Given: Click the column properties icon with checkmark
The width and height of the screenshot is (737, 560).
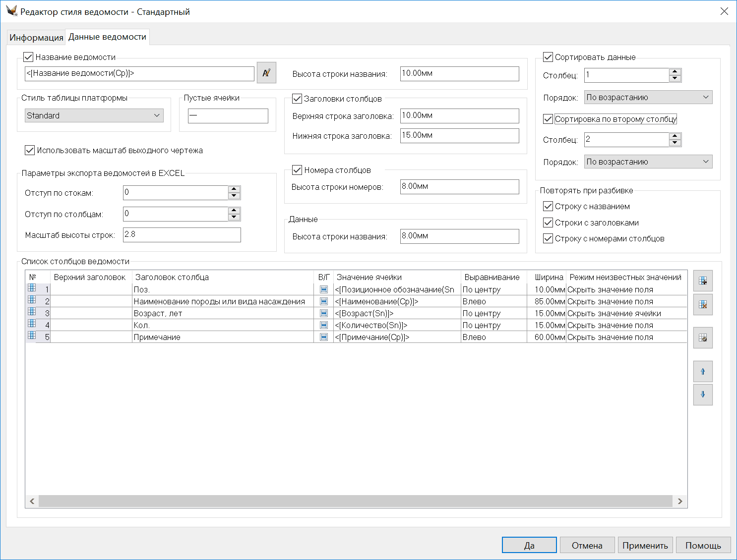Looking at the screenshot, I should [703, 338].
